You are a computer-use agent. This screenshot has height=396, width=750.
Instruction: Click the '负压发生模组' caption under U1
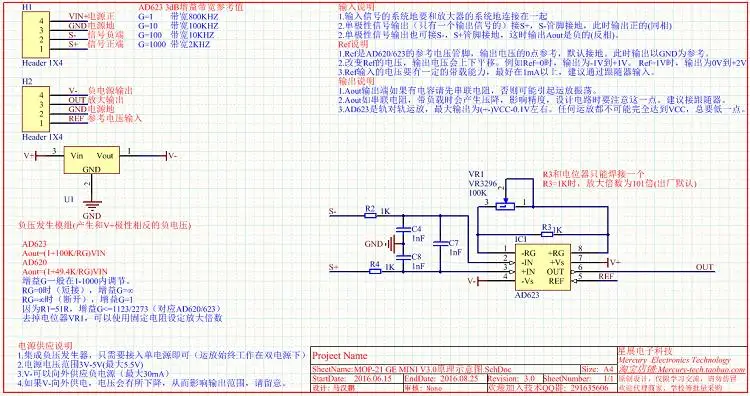(x=104, y=225)
